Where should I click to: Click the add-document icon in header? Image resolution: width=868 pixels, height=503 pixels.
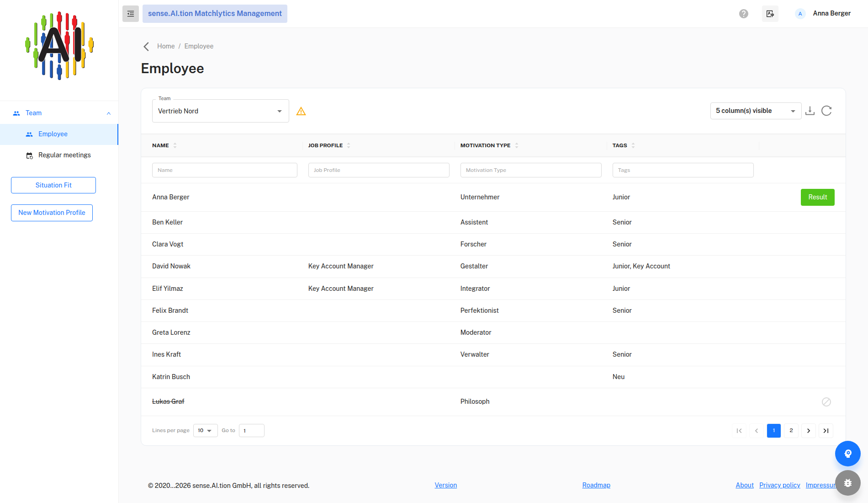pyautogui.click(x=770, y=14)
